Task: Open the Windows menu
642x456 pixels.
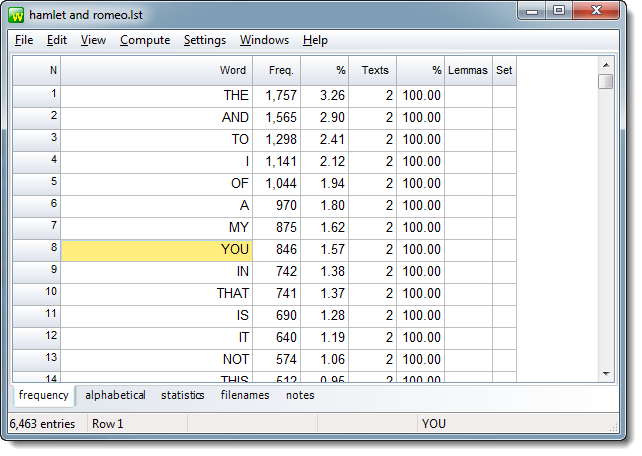Action: coord(264,40)
